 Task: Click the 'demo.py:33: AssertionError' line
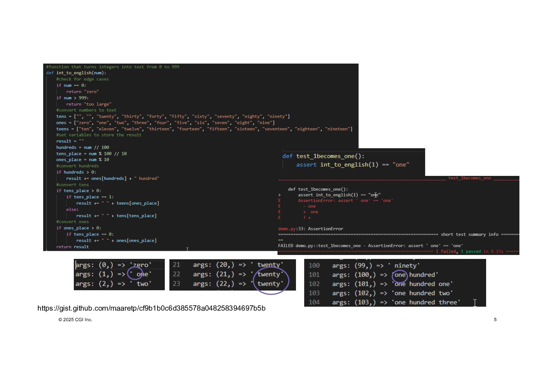[310, 229]
